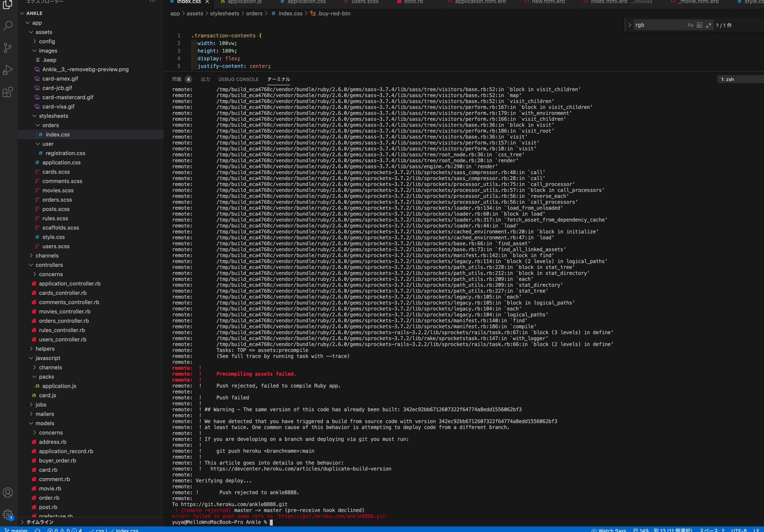Open orders_controller.rb in the file tree
This screenshot has height=532, width=764.
pos(64,321)
